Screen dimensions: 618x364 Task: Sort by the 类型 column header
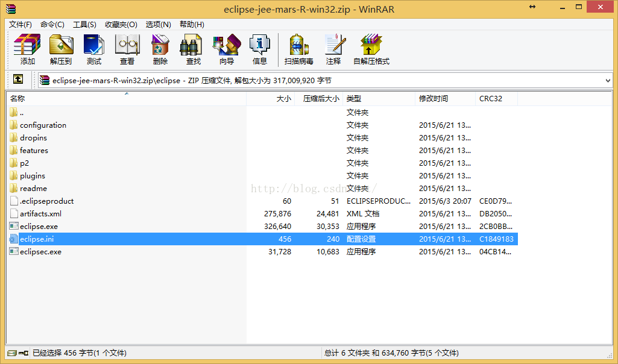(x=379, y=98)
